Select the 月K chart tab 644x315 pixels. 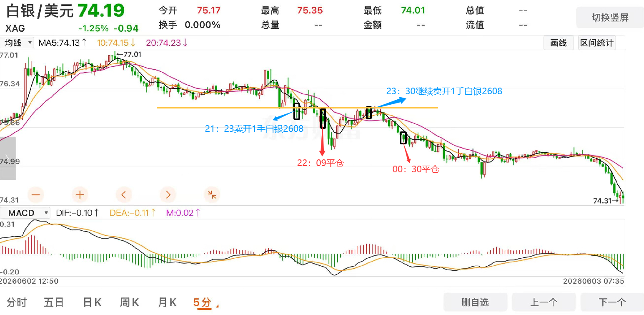click(167, 302)
